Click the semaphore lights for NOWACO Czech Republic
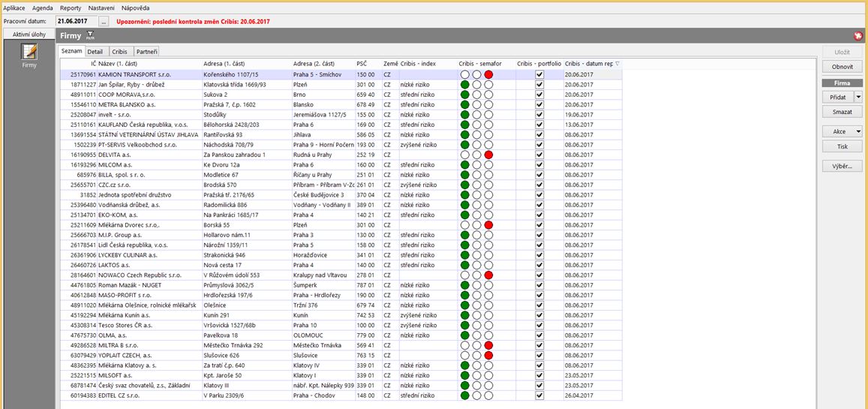This screenshot has width=868, height=409. (476, 275)
